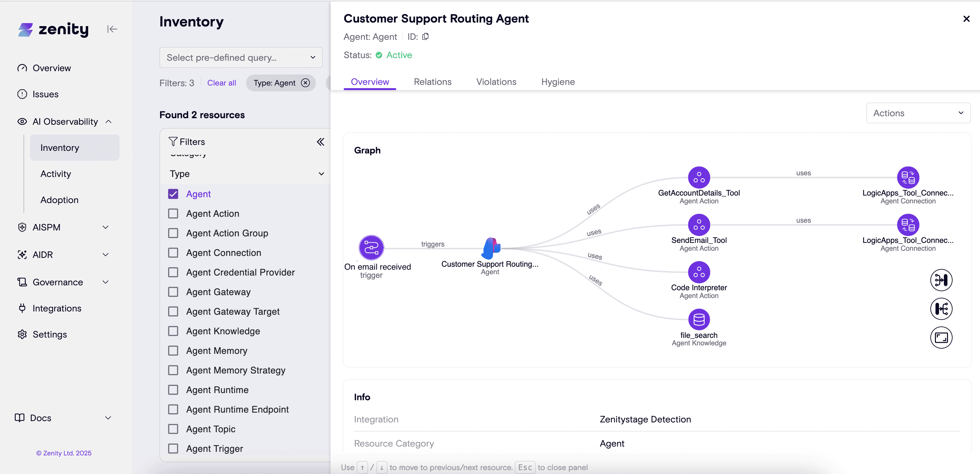
Task: Click the email received trigger node icon
Action: pos(371,247)
